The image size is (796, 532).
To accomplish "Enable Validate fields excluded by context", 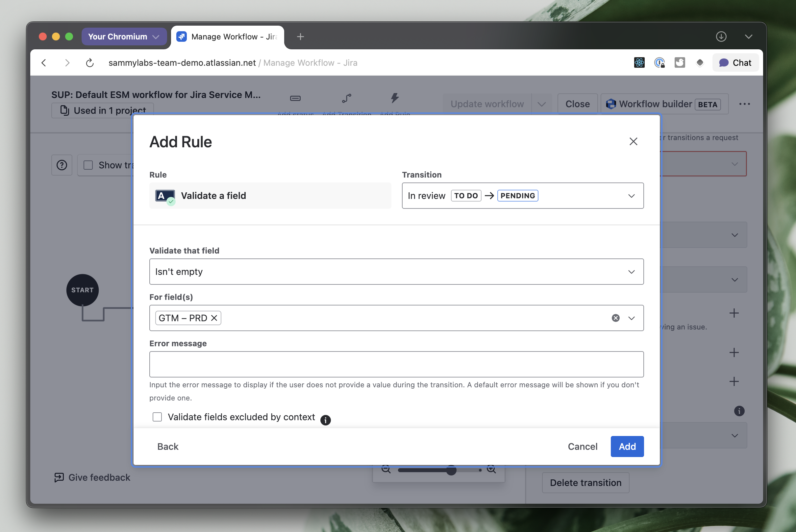I will pos(157,417).
